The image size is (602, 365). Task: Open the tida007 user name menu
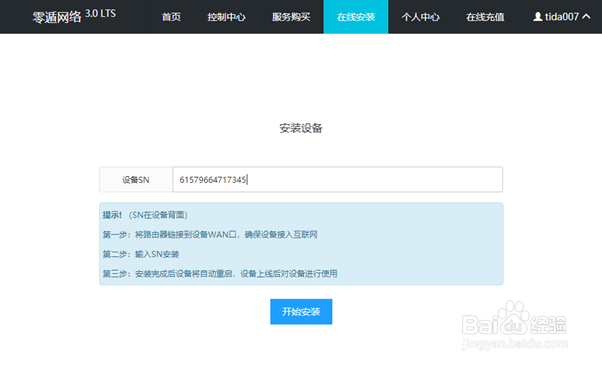[x=562, y=17]
